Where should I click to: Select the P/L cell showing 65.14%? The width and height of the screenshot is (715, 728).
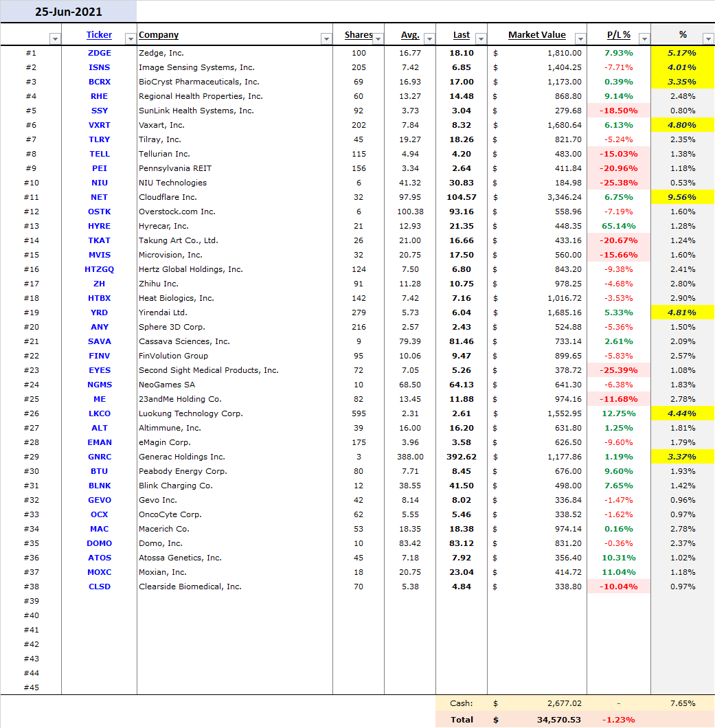pyautogui.click(x=619, y=226)
